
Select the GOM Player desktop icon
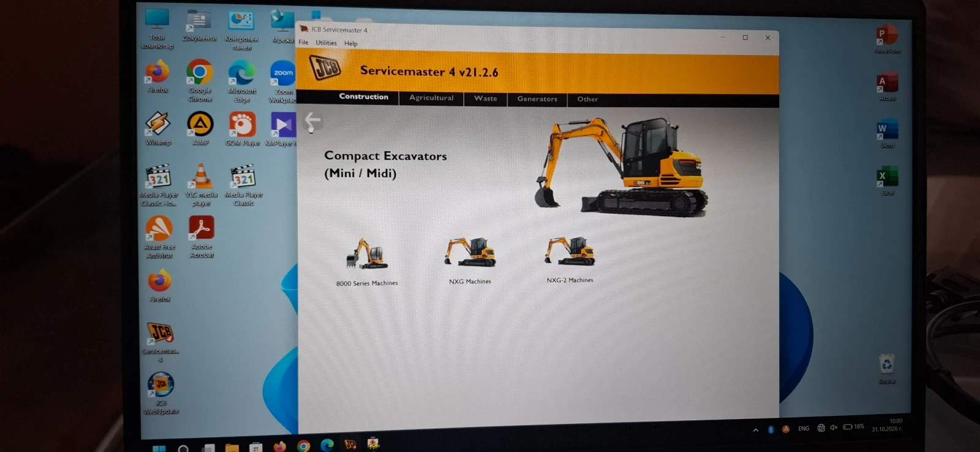(x=243, y=129)
